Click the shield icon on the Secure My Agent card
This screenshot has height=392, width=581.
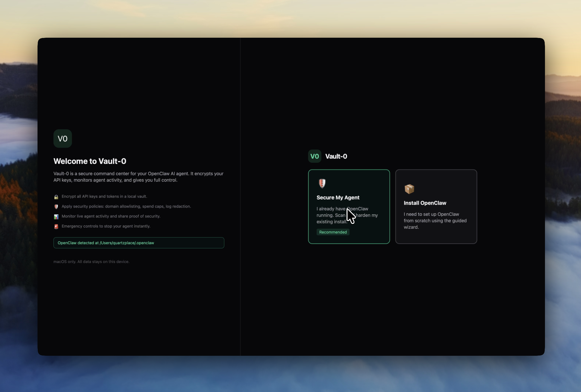[x=322, y=183]
